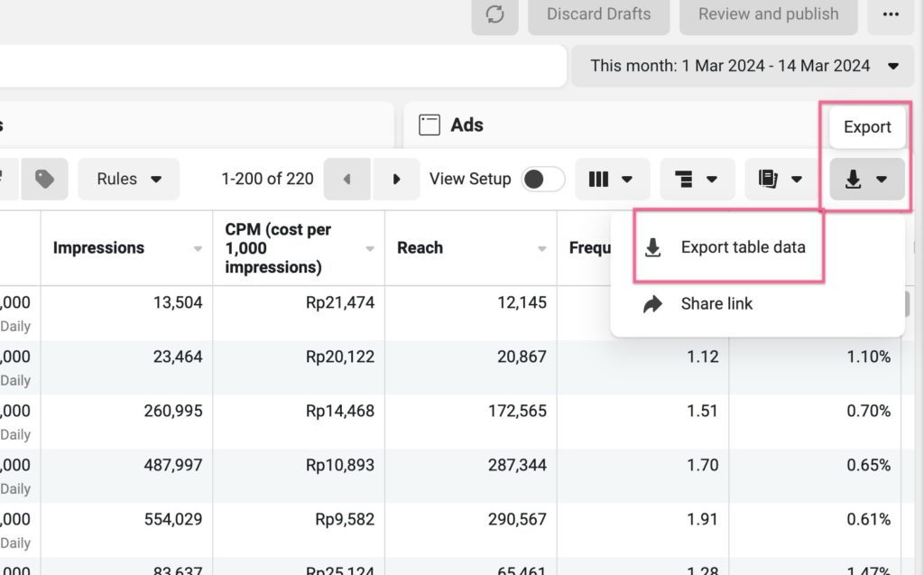Click the tag icon button

45,179
